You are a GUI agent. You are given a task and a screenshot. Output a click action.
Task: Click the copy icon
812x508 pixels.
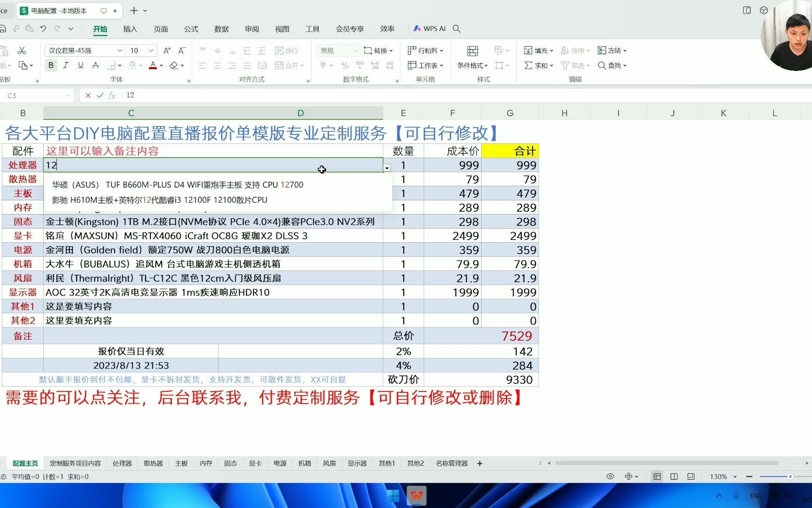(x=23, y=65)
